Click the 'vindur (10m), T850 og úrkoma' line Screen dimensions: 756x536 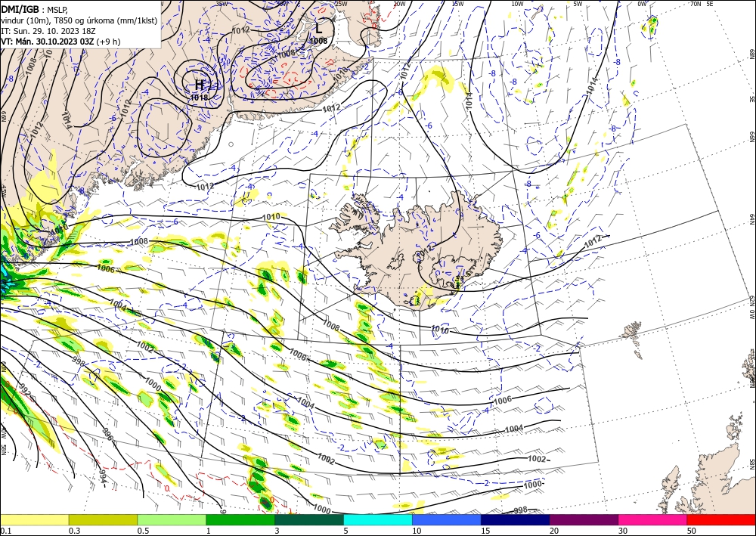pyautogui.click(x=79, y=20)
